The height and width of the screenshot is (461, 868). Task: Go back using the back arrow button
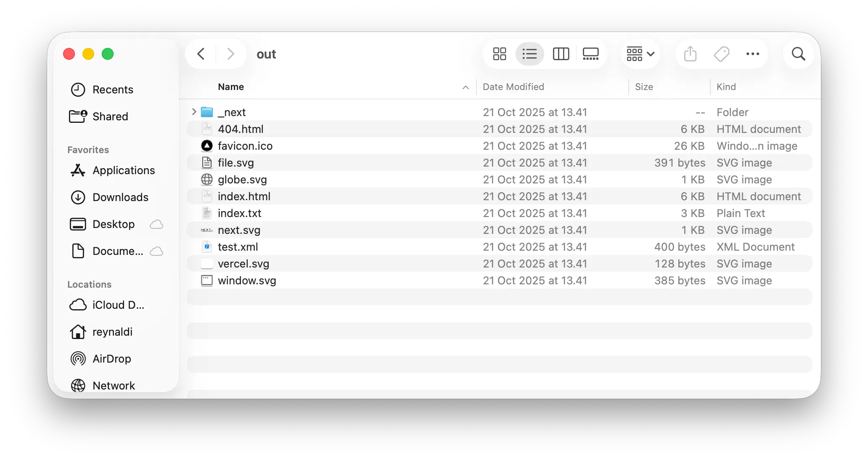point(201,54)
